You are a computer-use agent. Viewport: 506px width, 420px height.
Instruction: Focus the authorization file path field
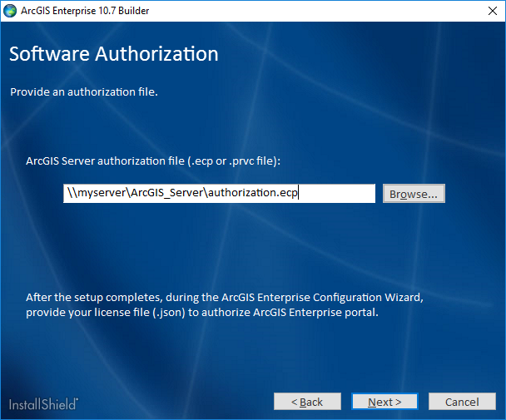tap(220, 194)
